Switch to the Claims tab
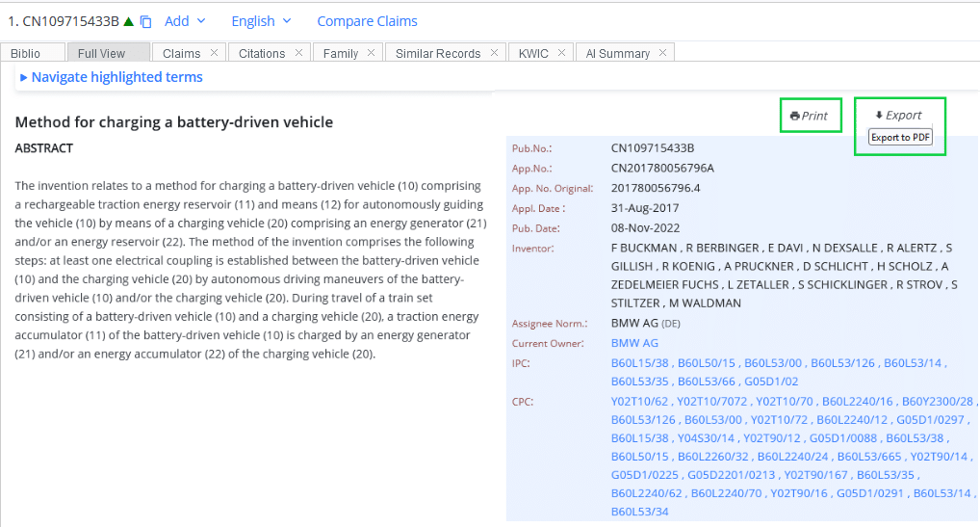Image resolution: width=980 pixels, height=527 pixels. tap(181, 53)
